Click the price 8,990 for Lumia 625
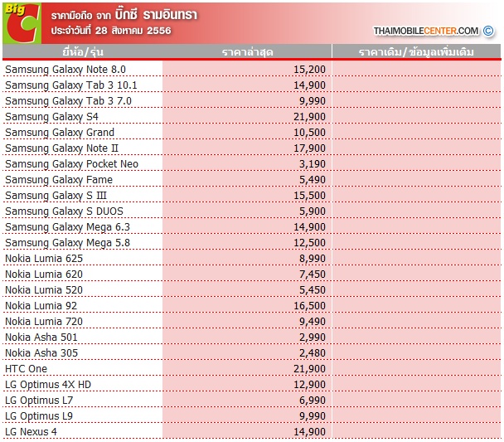Viewport: 504px width, 442px height. [313, 259]
